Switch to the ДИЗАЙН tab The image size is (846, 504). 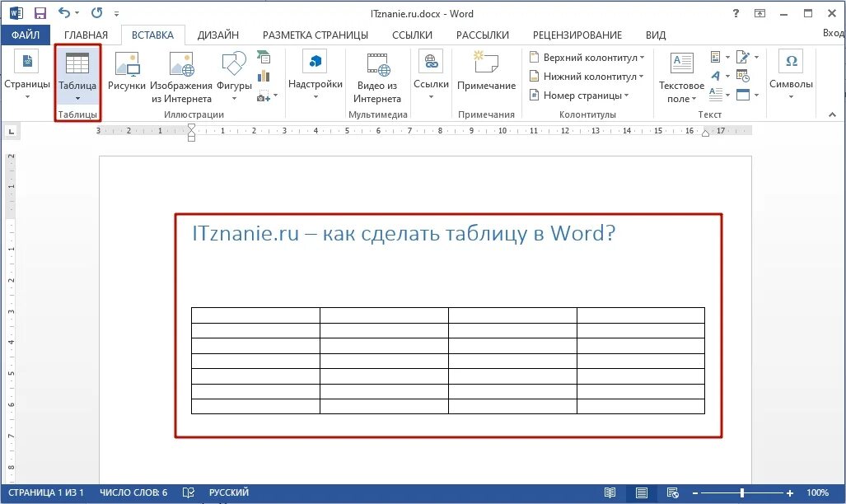218,35
